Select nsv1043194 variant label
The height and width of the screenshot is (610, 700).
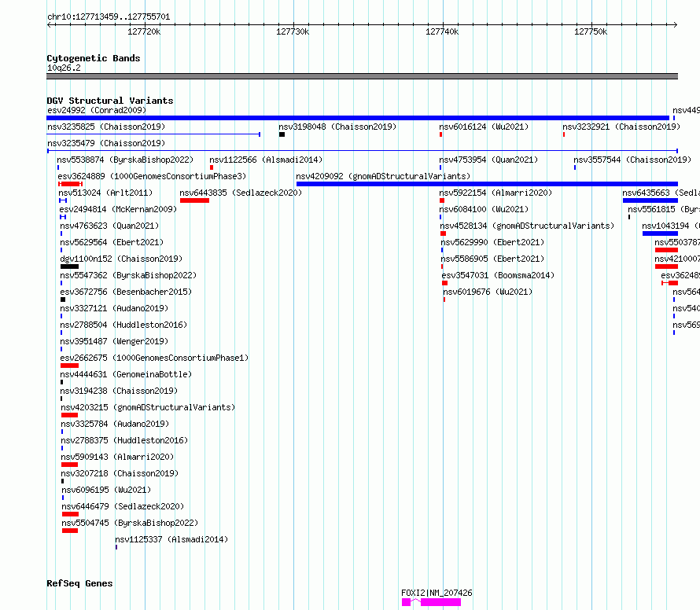click(671, 226)
